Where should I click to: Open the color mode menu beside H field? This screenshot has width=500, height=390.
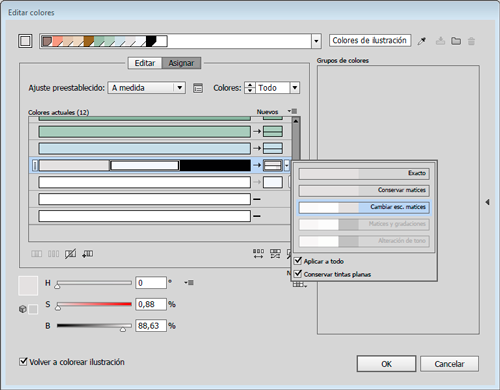[189, 283]
